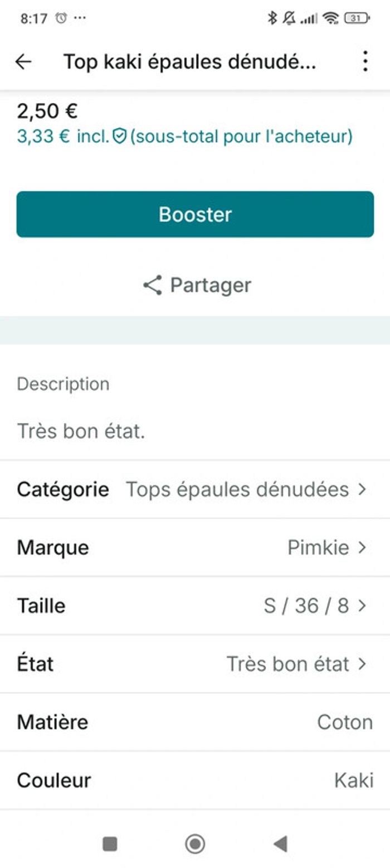Expand the Catégorie row chevron
This screenshot has width=390, height=868.
click(362, 489)
